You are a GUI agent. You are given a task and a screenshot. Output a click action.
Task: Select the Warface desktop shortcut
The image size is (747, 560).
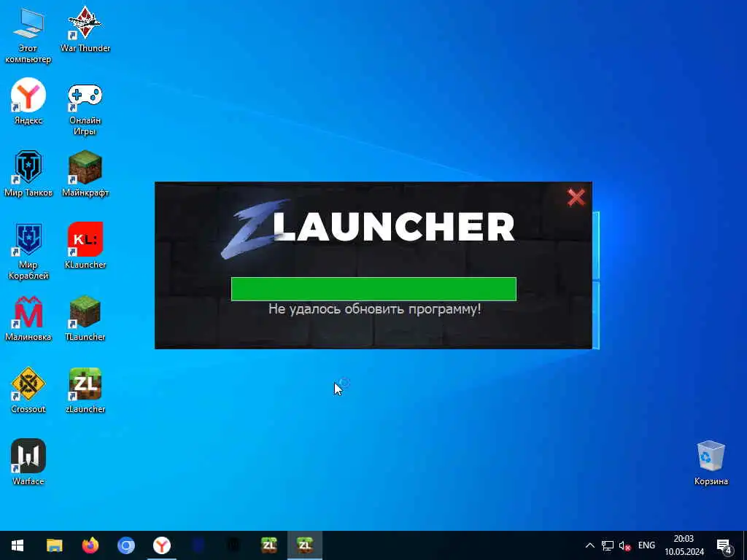28,462
